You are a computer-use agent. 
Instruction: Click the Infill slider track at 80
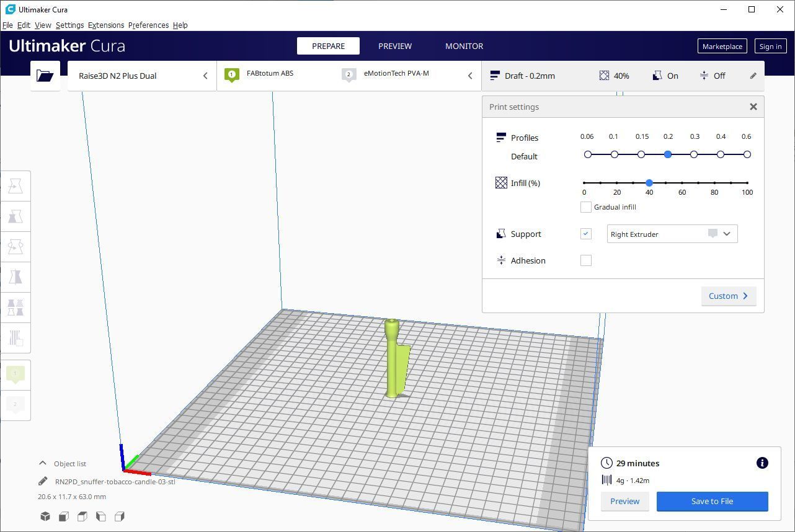(714, 183)
